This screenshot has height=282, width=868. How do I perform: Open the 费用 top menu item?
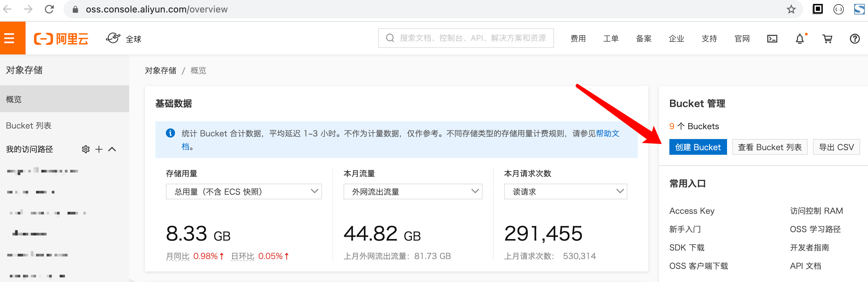[578, 39]
